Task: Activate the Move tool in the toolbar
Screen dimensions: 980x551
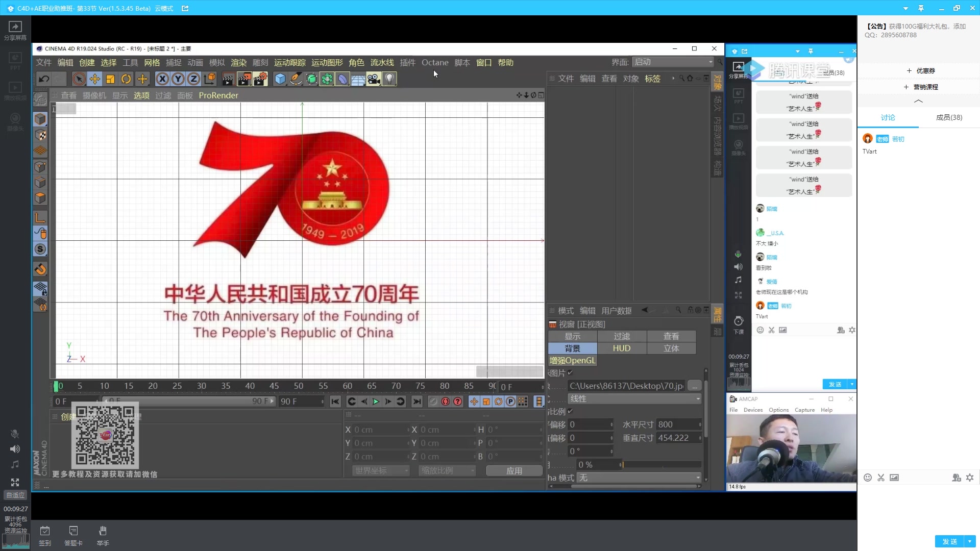Action: coord(94,79)
